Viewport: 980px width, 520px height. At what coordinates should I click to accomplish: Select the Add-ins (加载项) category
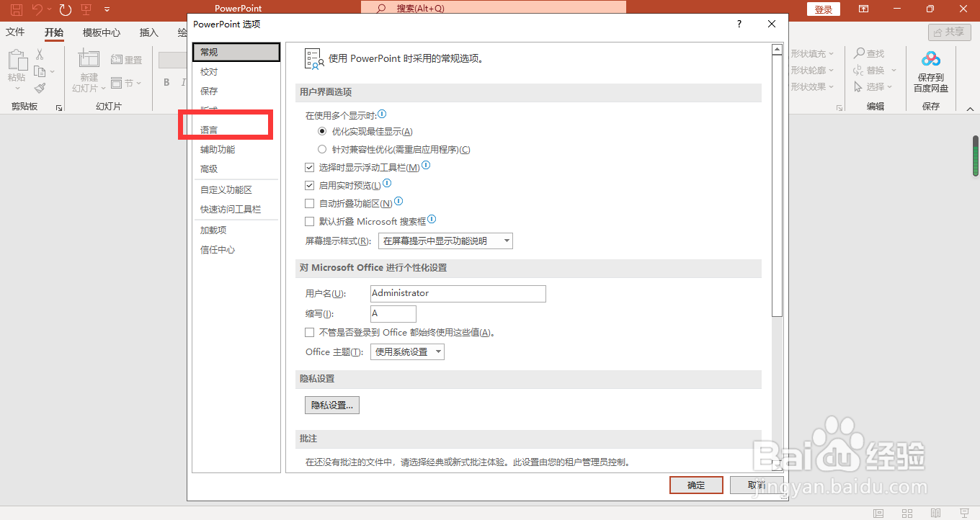pyautogui.click(x=236, y=230)
